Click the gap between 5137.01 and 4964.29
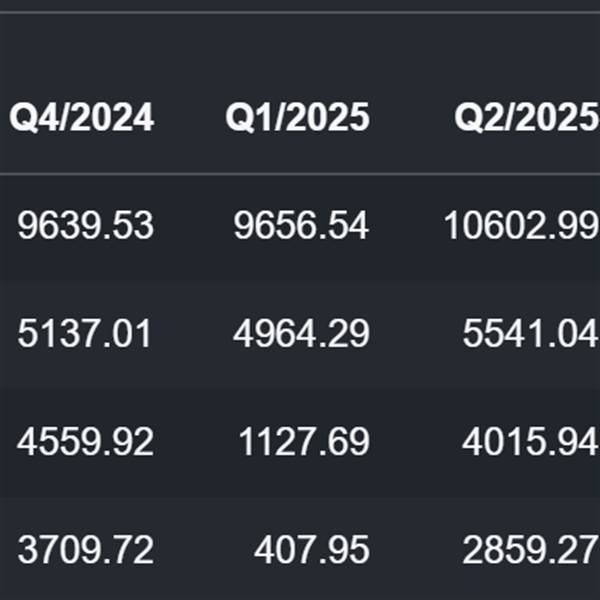Viewport: 600px width, 600px height. point(193,334)
